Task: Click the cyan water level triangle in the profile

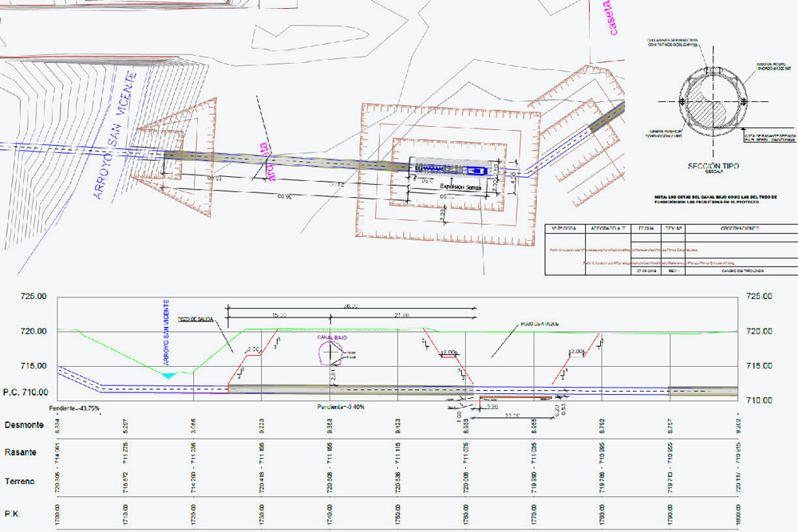Action: 168,375
